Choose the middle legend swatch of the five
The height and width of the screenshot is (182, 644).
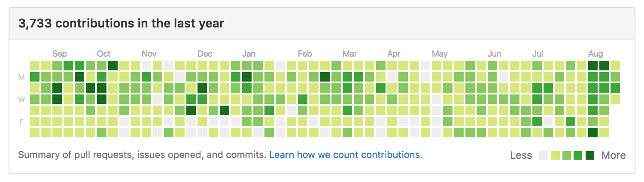pyautogui.click(x=567, y=155)
